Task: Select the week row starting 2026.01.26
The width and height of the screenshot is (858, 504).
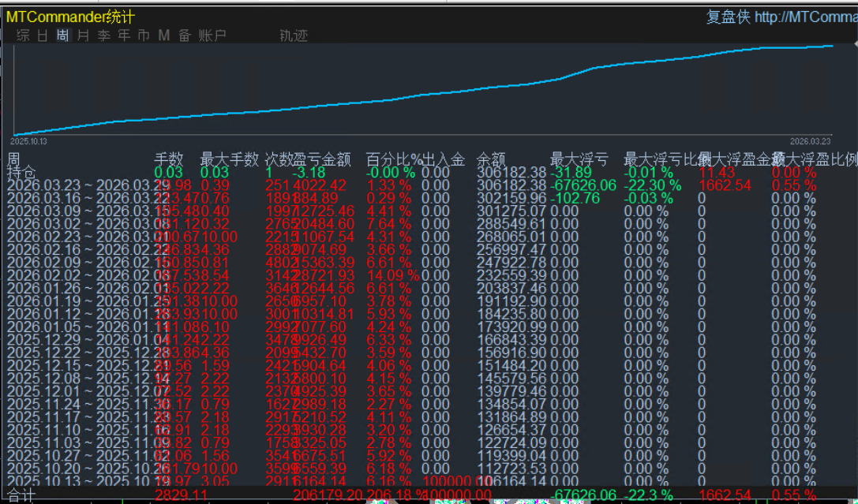Action: (429, 288)
